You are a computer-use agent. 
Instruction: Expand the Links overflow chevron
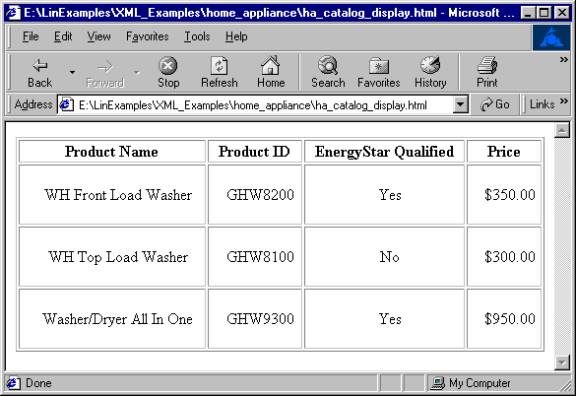564,101
